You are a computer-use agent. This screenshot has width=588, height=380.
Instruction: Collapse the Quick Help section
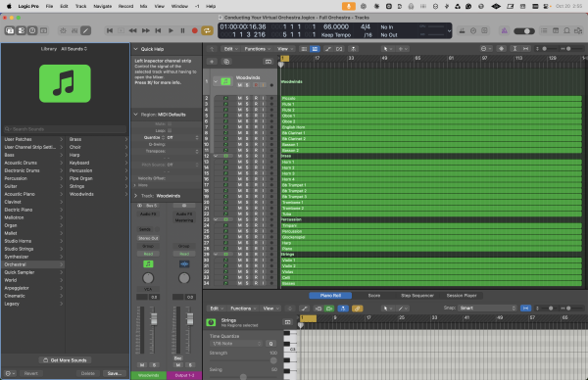(x=136, y=49)
